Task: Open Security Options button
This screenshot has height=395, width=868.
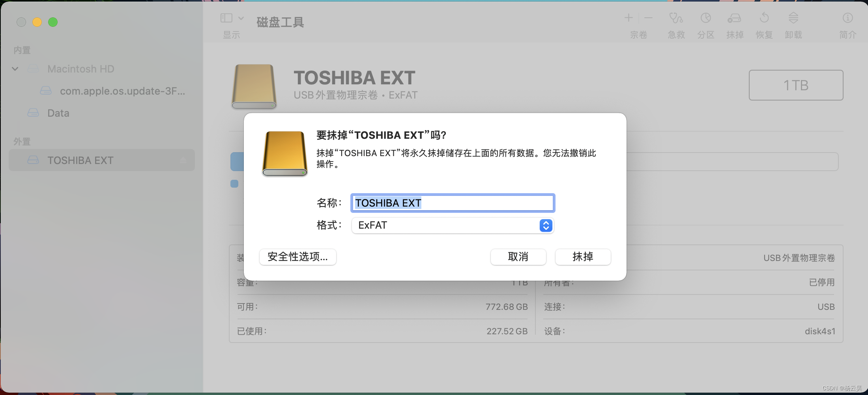Action: pyautogui.click(x=297, y=257)
